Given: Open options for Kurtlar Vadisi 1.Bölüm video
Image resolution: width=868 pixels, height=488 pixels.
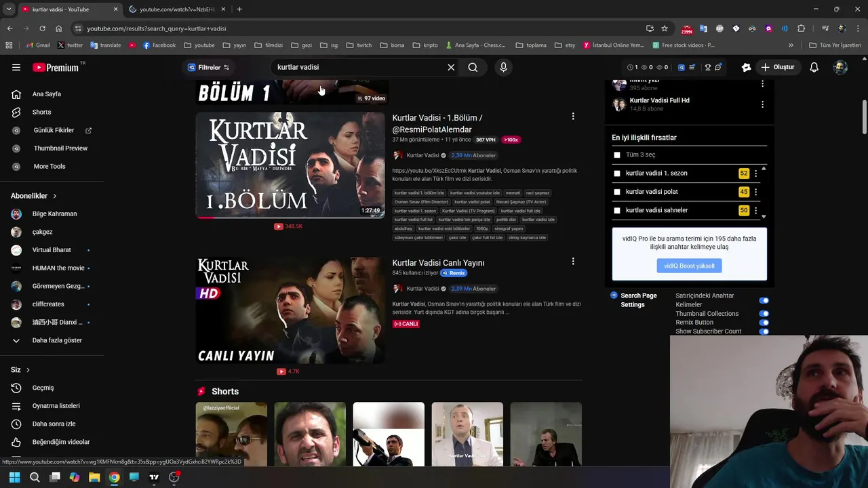Looking at the screenshot, I should [573, 117].
